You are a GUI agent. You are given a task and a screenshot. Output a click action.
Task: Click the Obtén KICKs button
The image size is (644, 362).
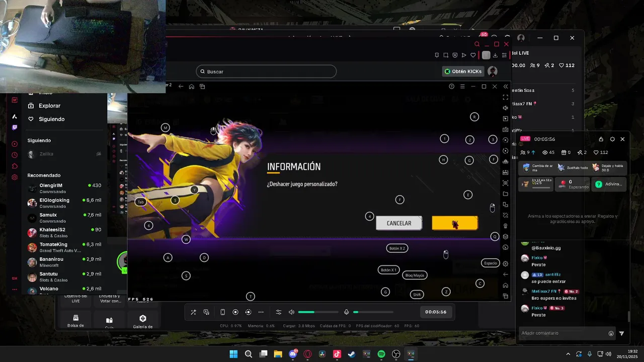point(463,71)
